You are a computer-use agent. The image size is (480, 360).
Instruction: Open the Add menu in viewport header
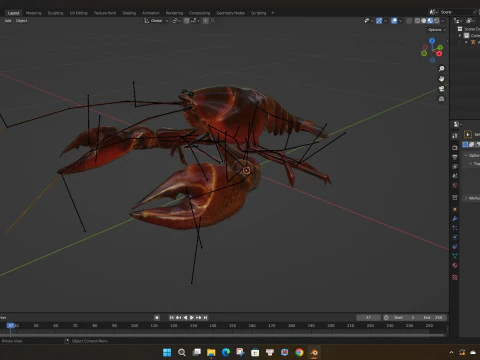(8, 21)
